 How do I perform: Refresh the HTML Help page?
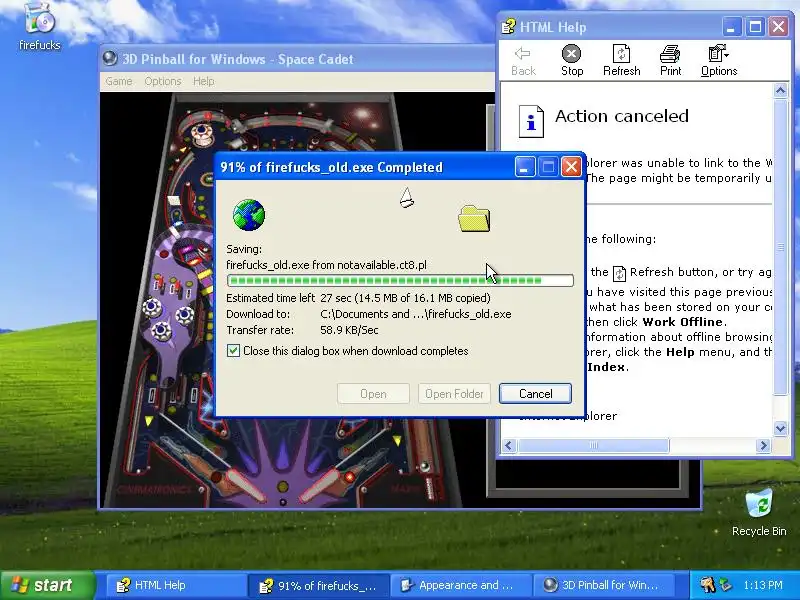pyautogui.click(x=621, y=61)
